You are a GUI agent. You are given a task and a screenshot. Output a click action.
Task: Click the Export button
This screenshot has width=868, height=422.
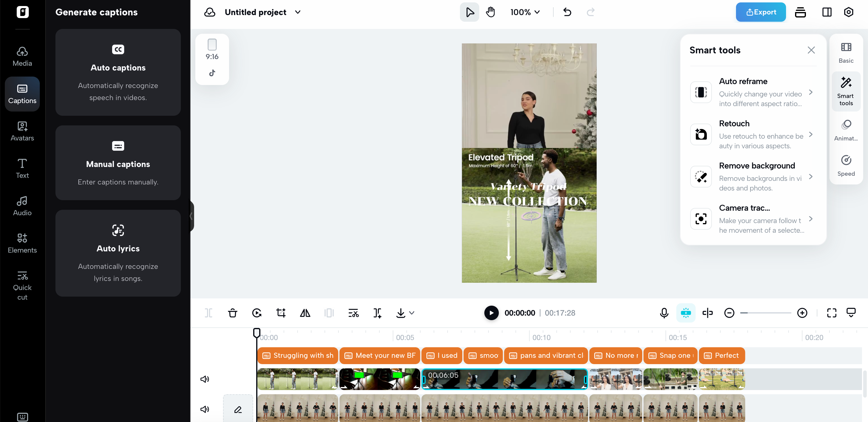[760, 12]
